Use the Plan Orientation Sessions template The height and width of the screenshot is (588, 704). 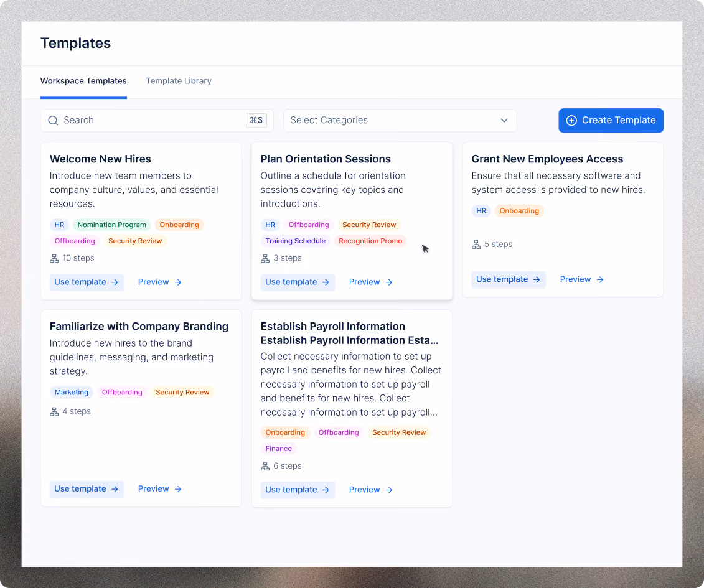click(x=298, y=282)
